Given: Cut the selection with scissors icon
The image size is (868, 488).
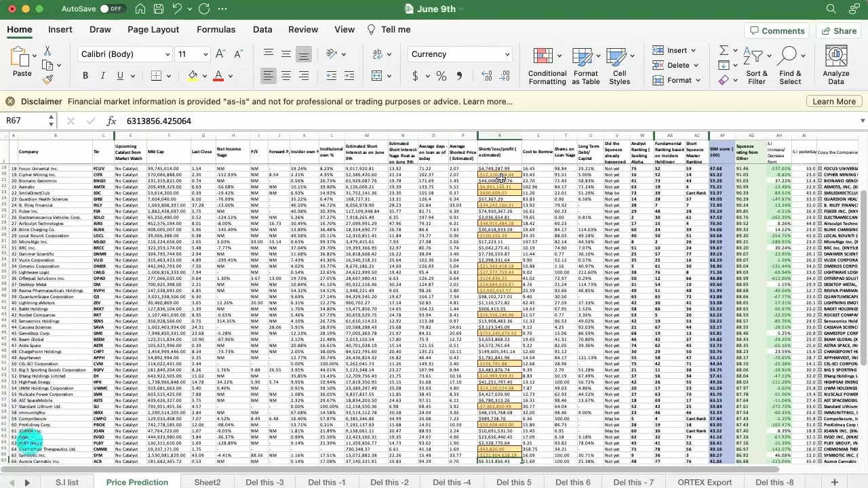Looking at the screenshot, I should [47, 51].
